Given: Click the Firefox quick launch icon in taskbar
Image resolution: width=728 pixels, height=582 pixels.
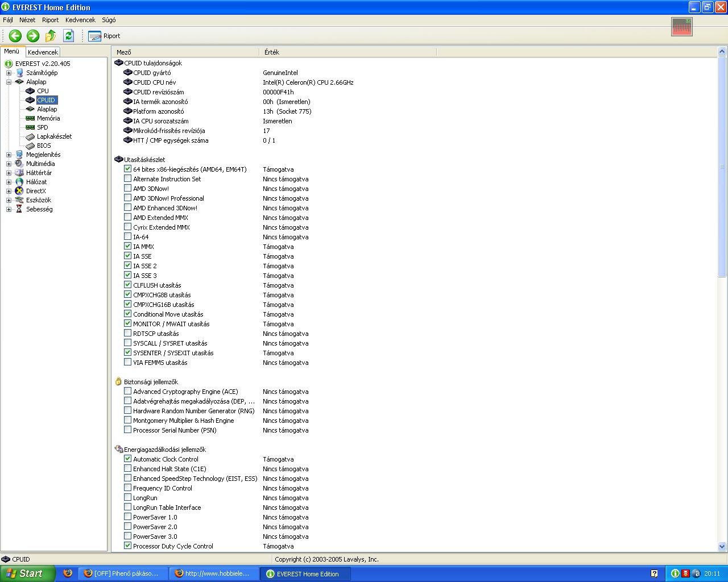Looking at the screenshot, I should [68, 573].
